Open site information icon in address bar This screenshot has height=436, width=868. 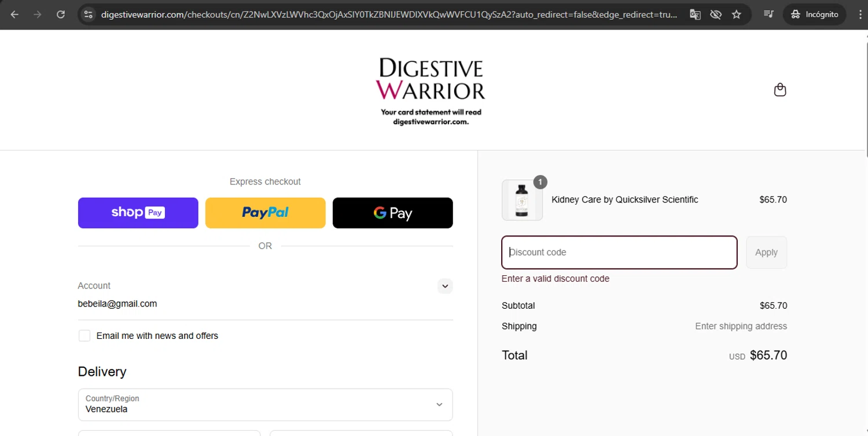pos(88,14)
